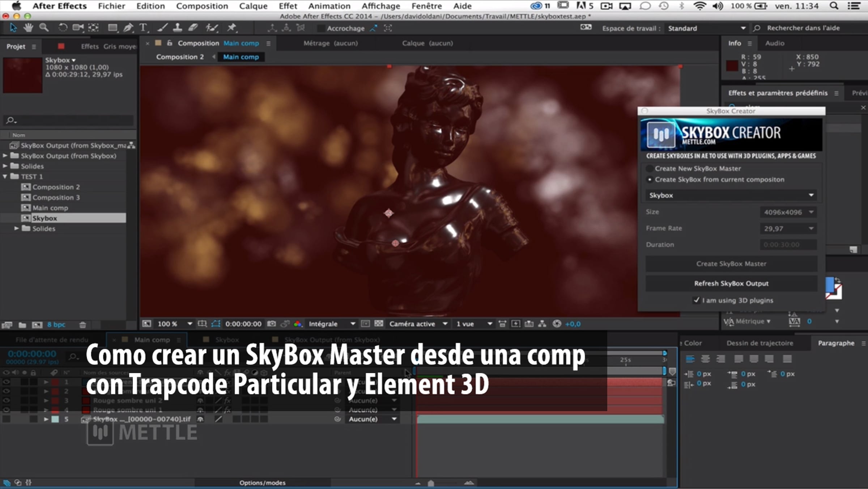Viewport: 868px width, 489px height.
Task: Open the Wi-Fi status menu
Action: coord(700,6)
